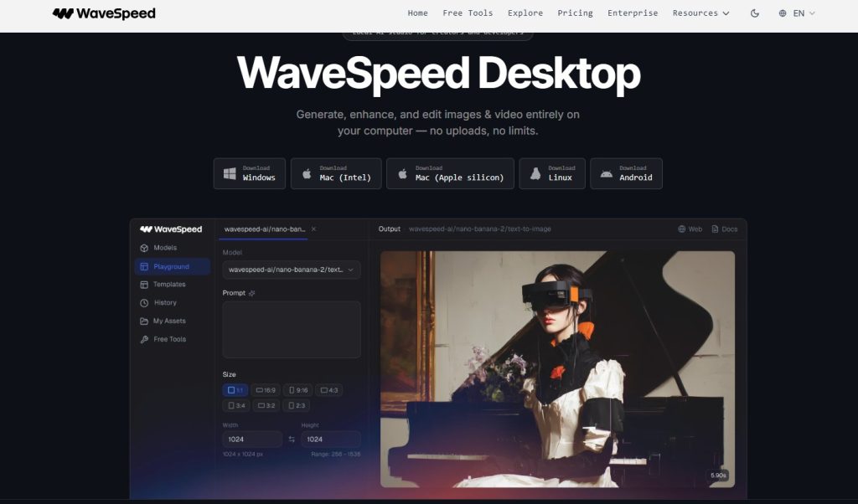Viewport: 858px width, 504px height.
Task: Open My Assets in the sidebar
Action: [x=173, y=321]
